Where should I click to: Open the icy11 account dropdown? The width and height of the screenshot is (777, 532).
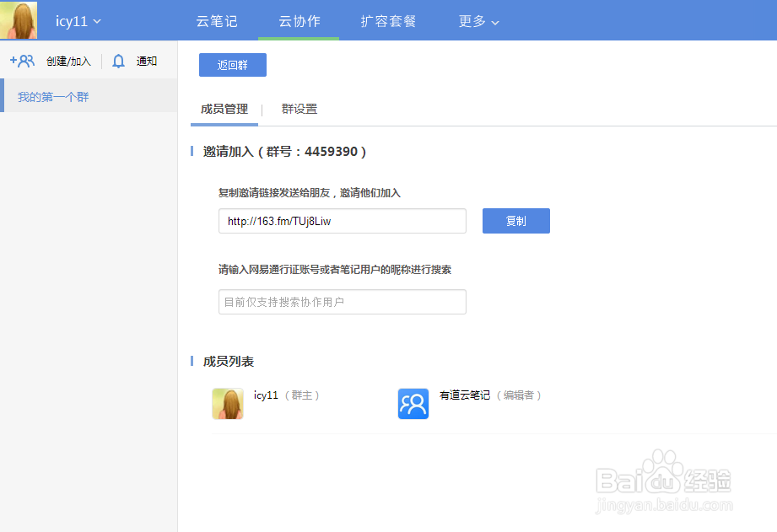78,20
